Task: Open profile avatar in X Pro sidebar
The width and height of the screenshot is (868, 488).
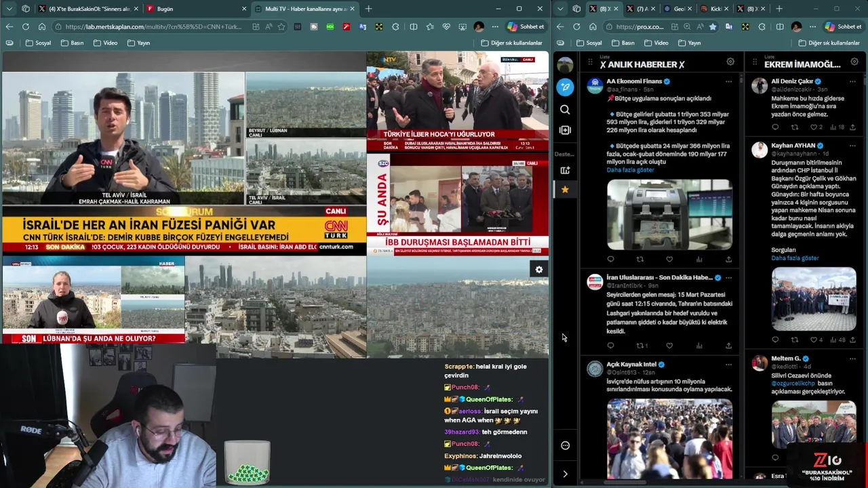Action: click(565, 64)
